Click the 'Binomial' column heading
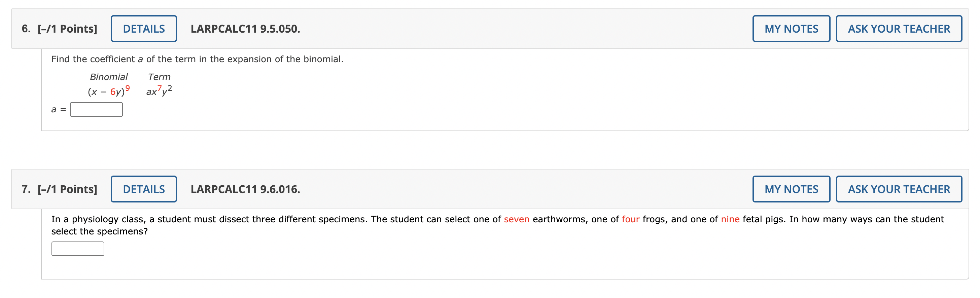The height and width of the screenshot is (298, 980). point(108,77)
